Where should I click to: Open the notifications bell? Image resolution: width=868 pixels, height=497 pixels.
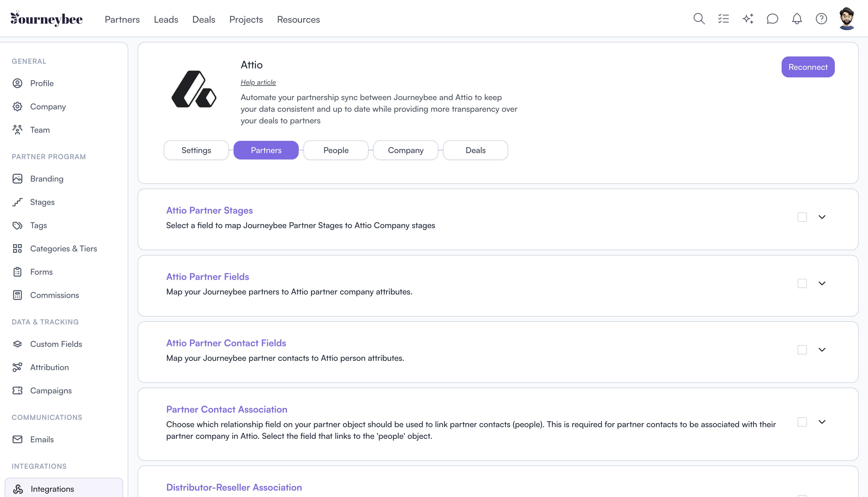[797, 19]
